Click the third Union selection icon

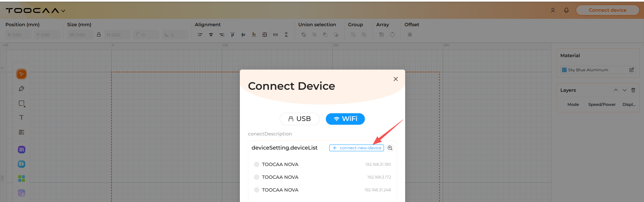tap(325, 35)
